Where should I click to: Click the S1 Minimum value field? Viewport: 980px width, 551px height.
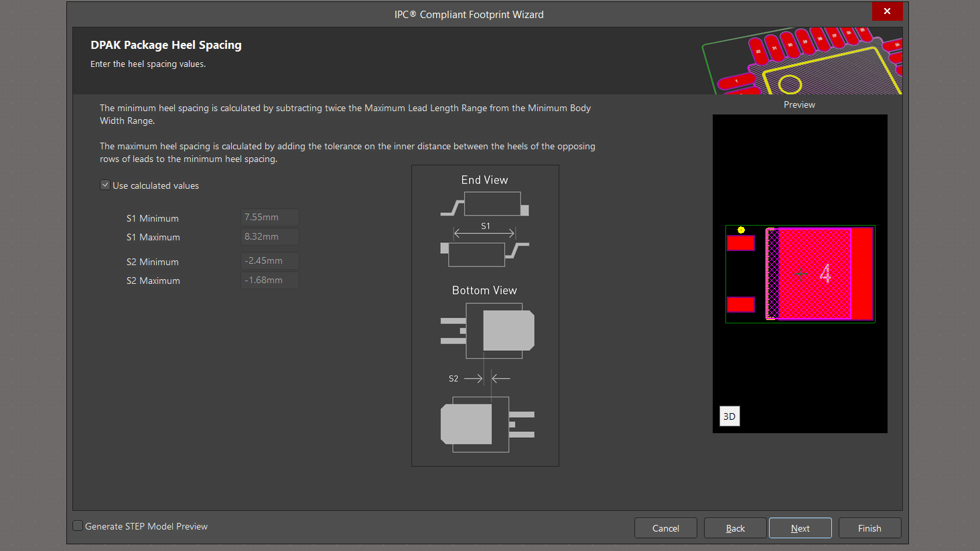(x=269, y=218)
